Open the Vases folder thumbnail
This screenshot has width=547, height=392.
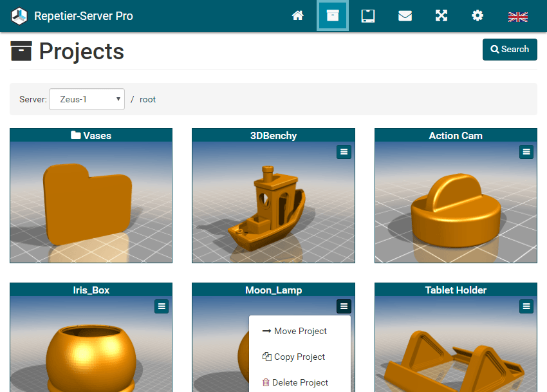pos(91,202)
